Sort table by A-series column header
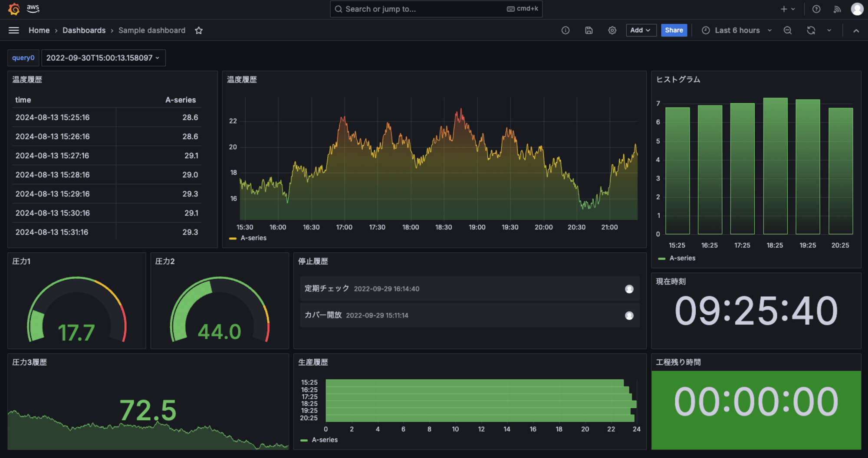 [x=181, y=100]
